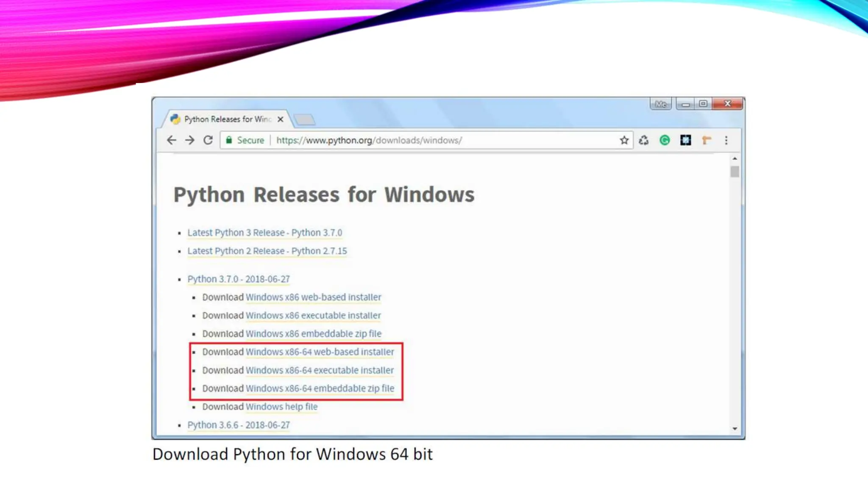Viewport: 868px width, 488px height.
Task: Download the Windows help file
Action: (x=281, y=407)
